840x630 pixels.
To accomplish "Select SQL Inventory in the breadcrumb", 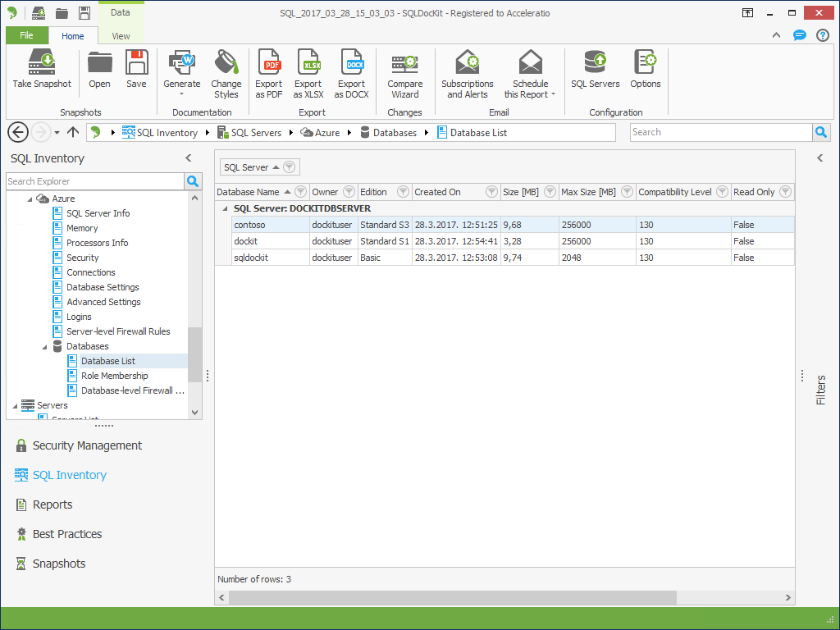I will tap(160, 132).
